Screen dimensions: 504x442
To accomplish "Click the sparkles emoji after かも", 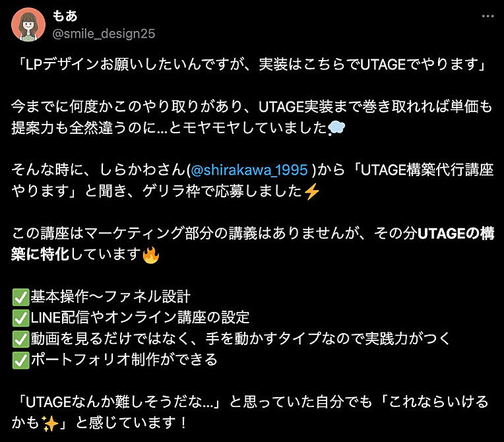I will point(51,424).
